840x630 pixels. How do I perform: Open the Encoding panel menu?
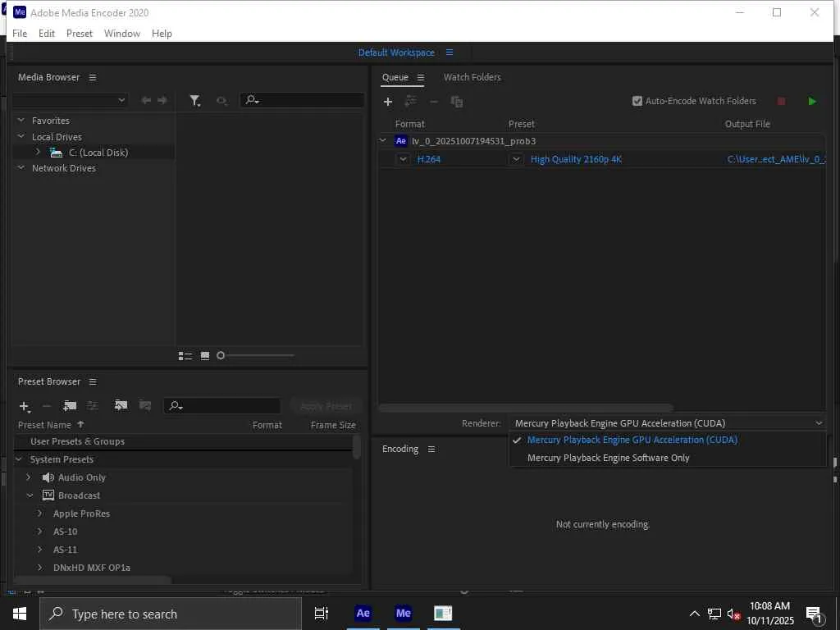point(431,450)
